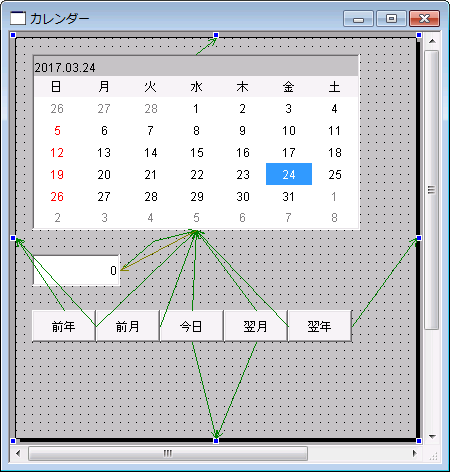Close the カレンダー window
Image resolution: width=450 pixels, height=472 pixels.
point(425,18)
